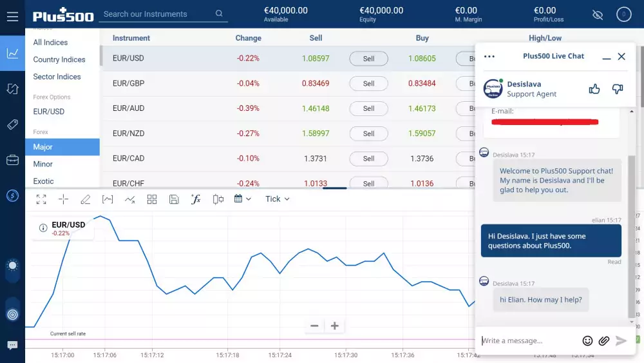Select the pencil drawing tool
The height and width of the screenshot is (363, 644).
pos(86,199)
